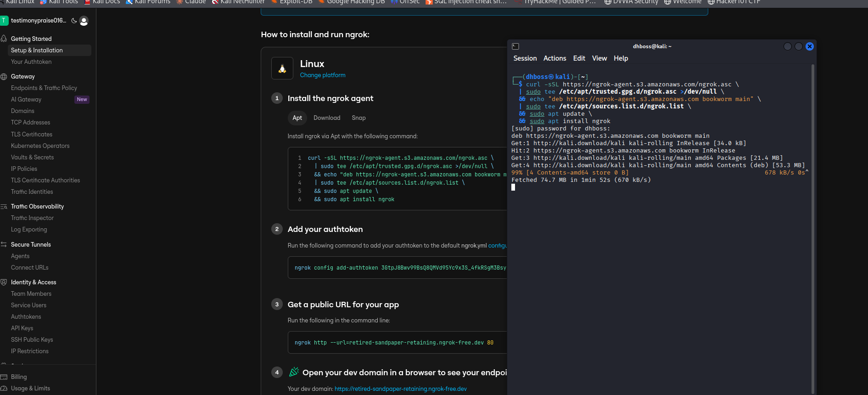
Task: Go to Your Authtoken page
Action: click(x=31, y=62)
